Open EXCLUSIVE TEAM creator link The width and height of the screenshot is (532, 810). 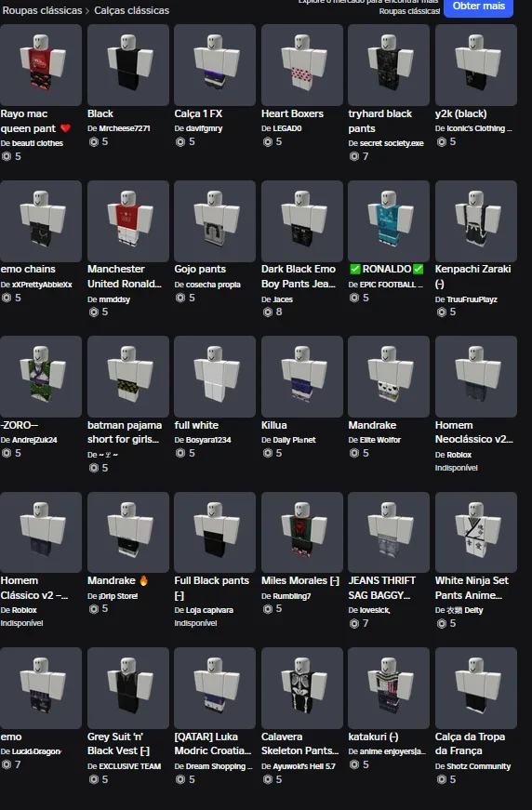point(129,766)
